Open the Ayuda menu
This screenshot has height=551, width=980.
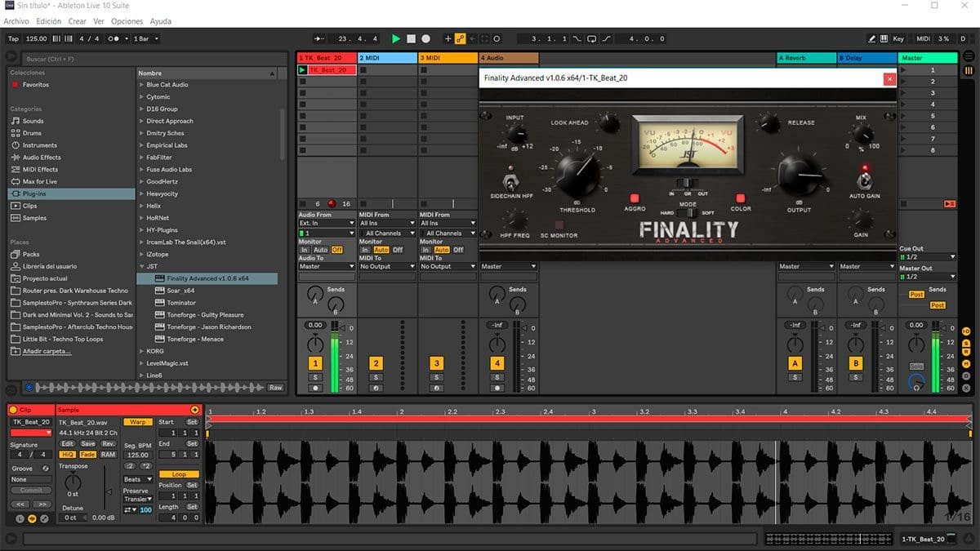coord(161,21)
